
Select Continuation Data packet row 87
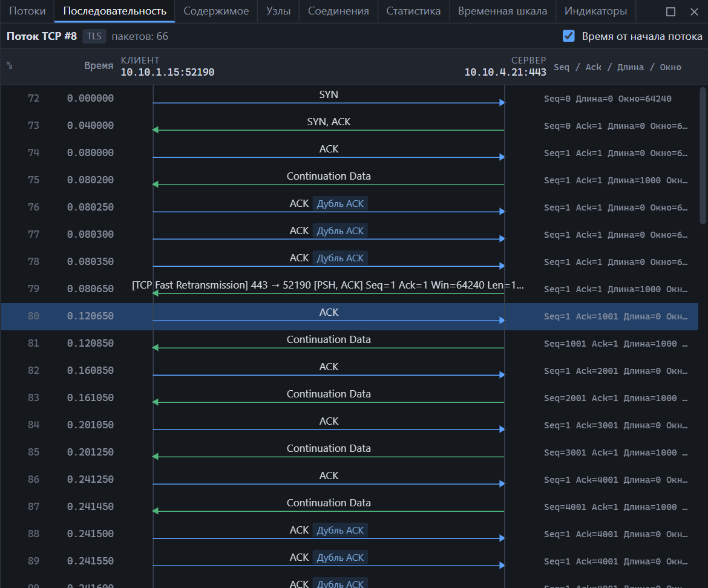pyautogui.click(x=350, y=507)
